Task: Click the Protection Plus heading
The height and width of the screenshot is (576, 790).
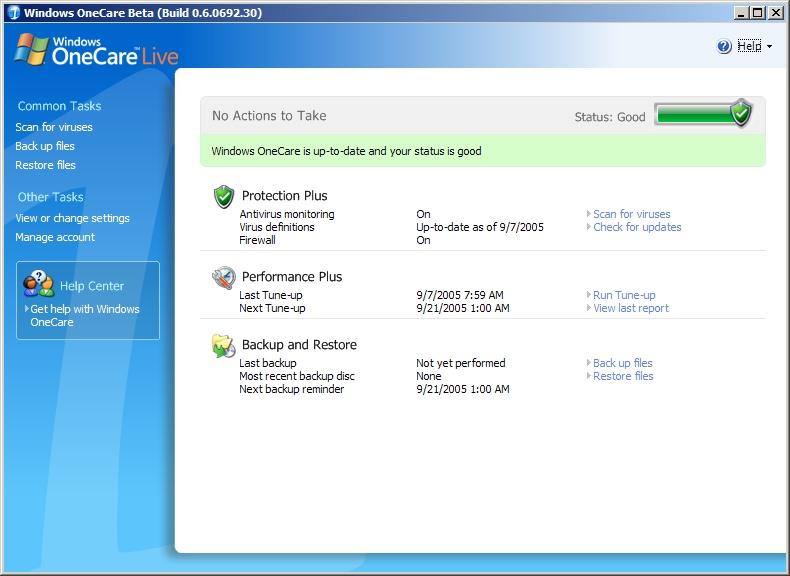Action: tap(285, 196)
